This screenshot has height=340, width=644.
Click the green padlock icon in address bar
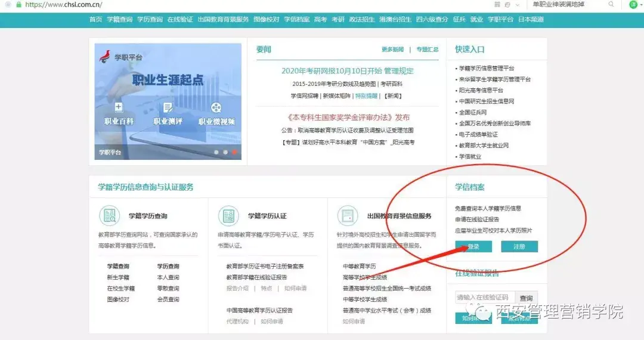18,5
